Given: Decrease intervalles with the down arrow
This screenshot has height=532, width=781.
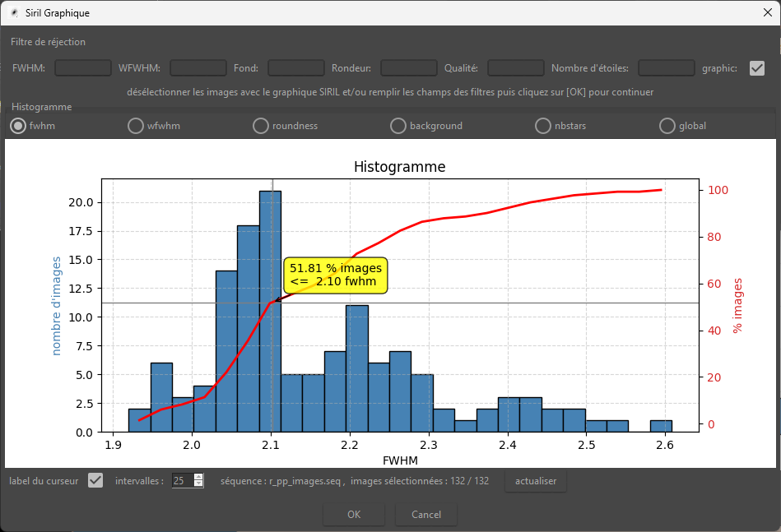Looking at the screenshot, I should click(198, 484).
